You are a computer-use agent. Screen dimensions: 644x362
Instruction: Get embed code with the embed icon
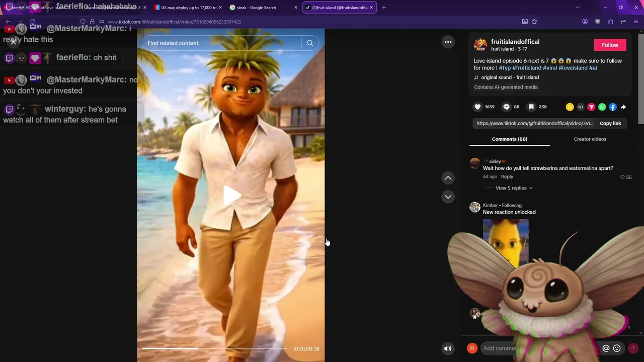[x=580, y=107]
